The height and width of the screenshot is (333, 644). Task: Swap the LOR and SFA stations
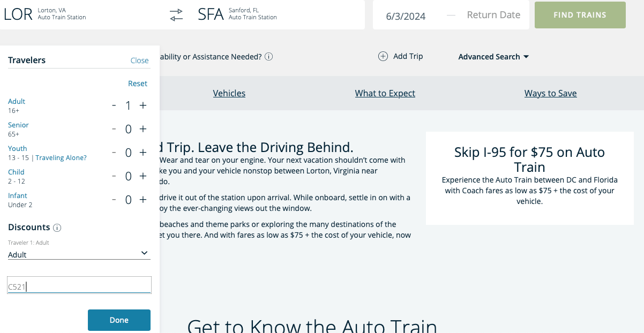[x=176, y=14]
